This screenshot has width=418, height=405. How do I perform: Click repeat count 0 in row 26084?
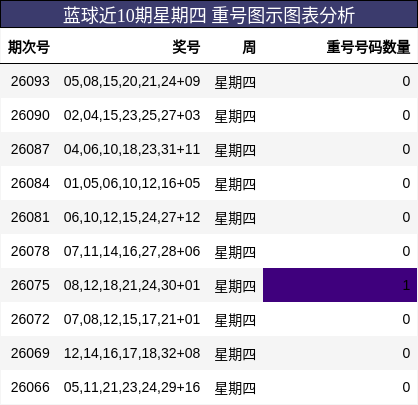(x=406, y=183)
